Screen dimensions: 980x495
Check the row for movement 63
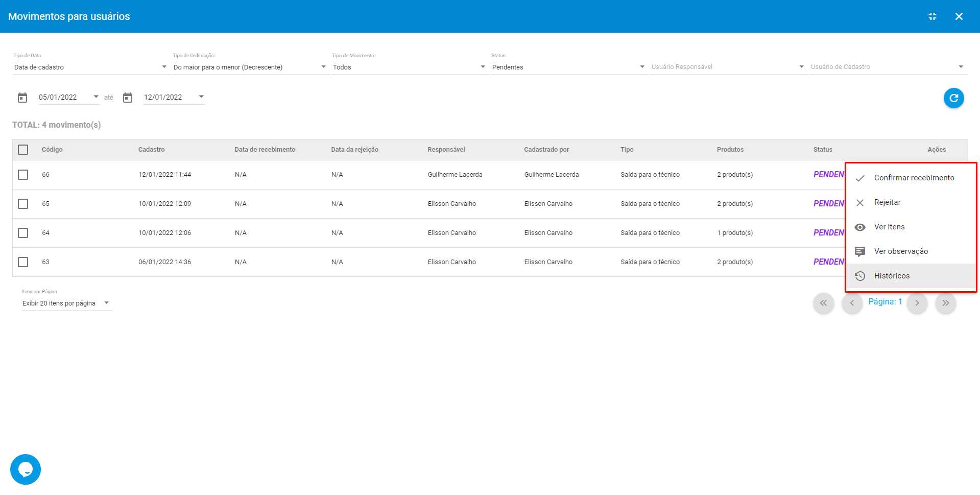(x=23, y=262)
